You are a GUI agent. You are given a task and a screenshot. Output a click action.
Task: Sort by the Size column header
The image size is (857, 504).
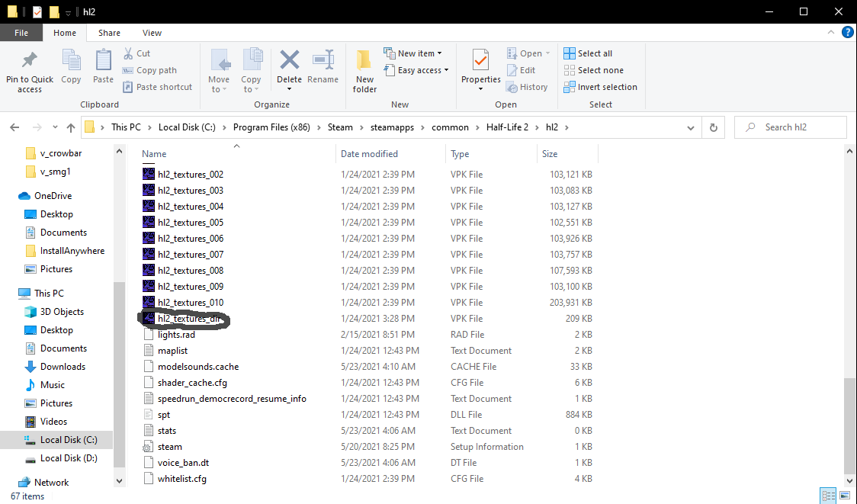[x=550, y=154]
